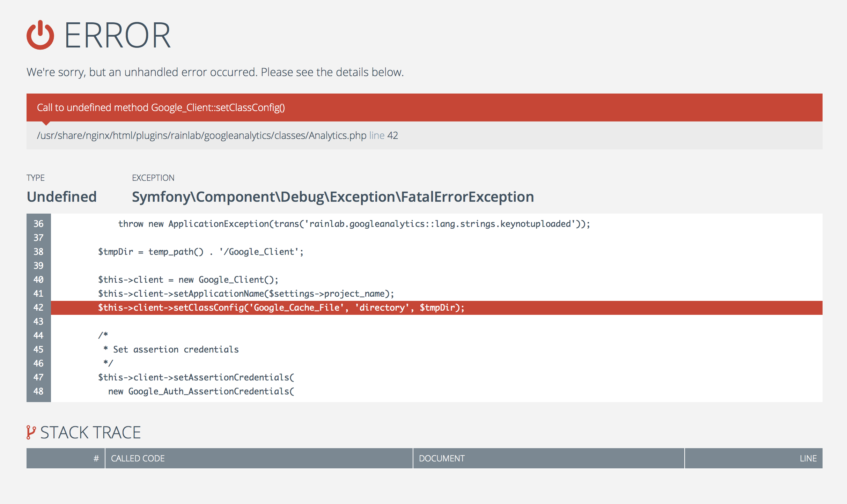The height and width of the screenshot is (504, 847).
Task: Click the DOCUMENT column header
Action: (x=442, y=458)
